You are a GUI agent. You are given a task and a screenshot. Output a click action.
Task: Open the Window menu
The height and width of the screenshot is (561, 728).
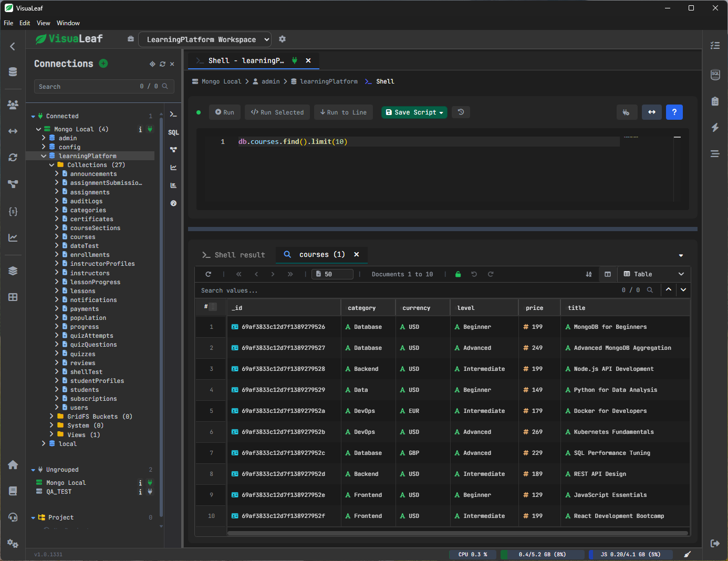tap(68, 23)
